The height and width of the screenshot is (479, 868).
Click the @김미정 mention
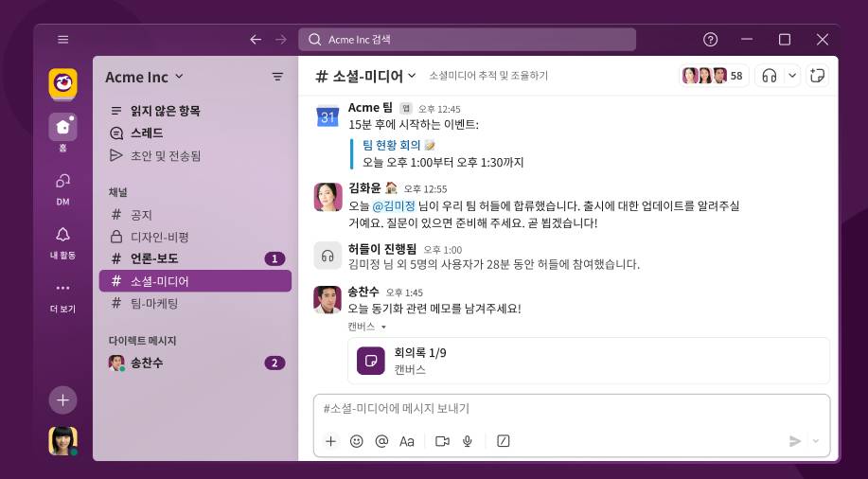click(394, 206)
